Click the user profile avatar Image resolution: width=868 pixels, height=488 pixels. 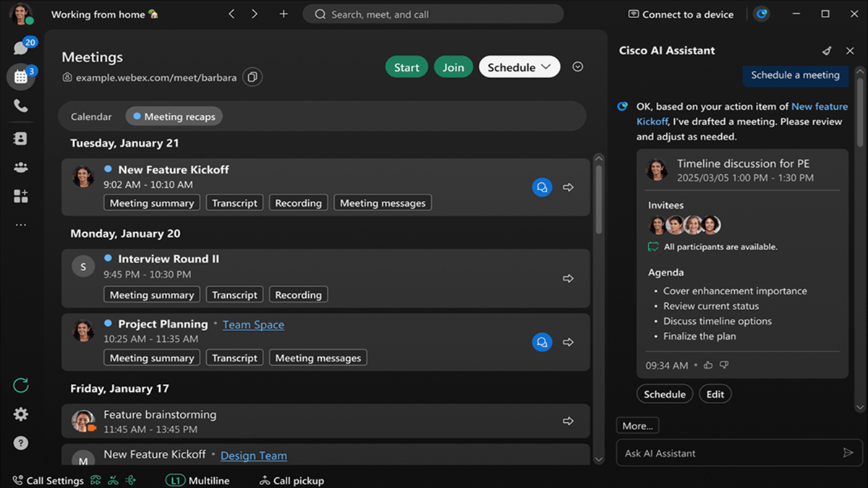[x=21, y=14]
